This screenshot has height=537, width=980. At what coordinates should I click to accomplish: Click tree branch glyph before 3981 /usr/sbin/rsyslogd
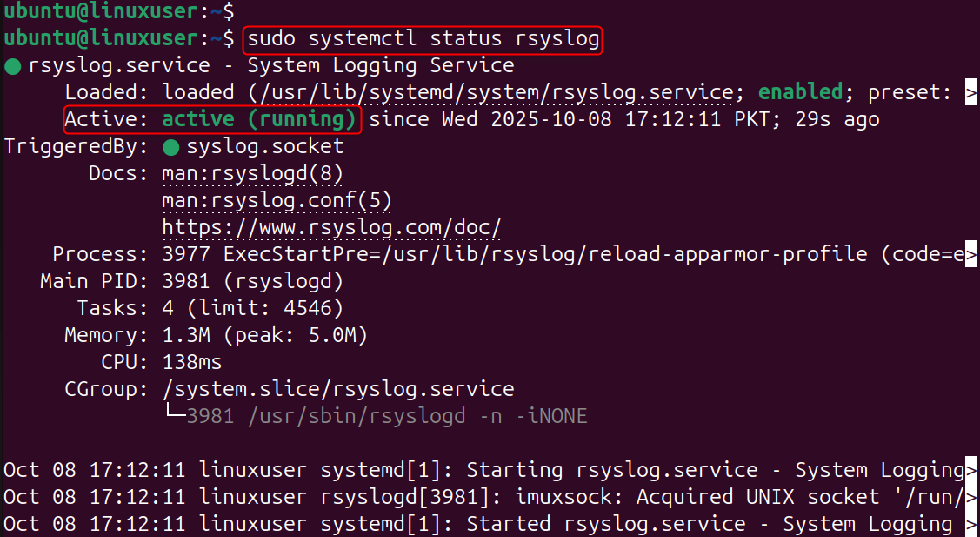pos(174,416)
